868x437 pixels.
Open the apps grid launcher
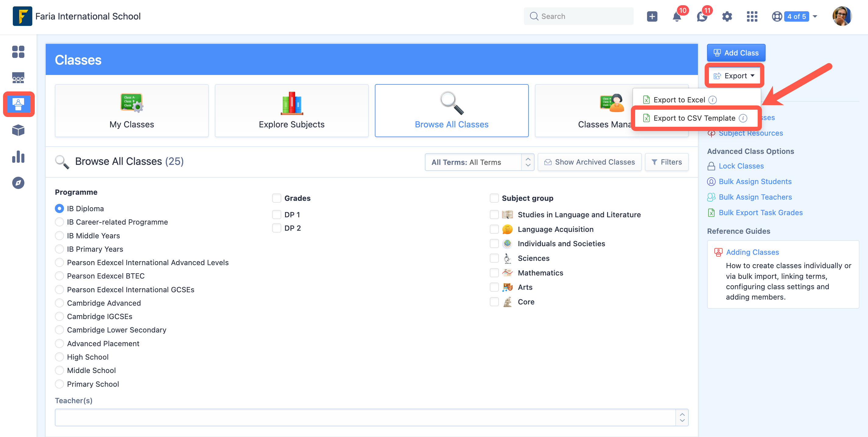pos(752,16)
